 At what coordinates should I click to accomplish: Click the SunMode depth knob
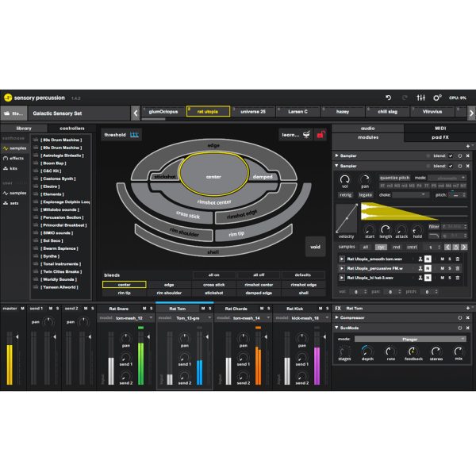tap(367, 351)
